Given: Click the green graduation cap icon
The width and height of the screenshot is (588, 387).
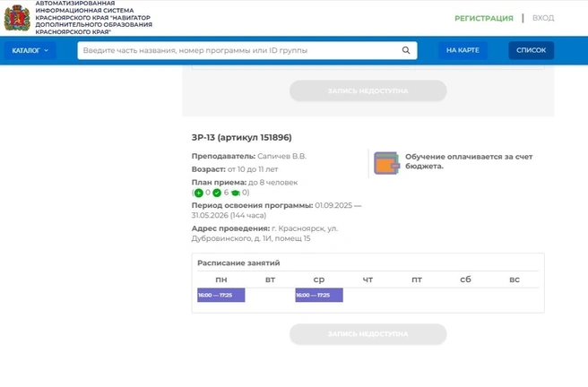Looking at the screenshot, I should pos(236,193).
